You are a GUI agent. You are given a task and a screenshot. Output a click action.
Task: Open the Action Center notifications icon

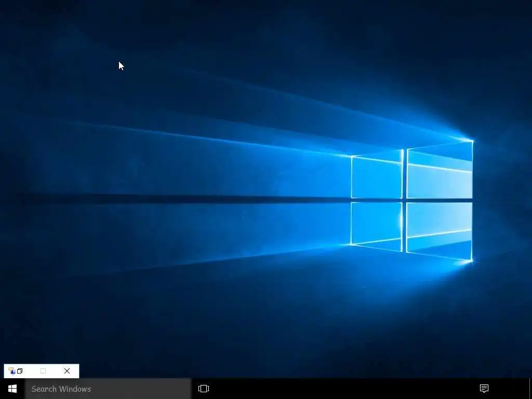(484, 389)
